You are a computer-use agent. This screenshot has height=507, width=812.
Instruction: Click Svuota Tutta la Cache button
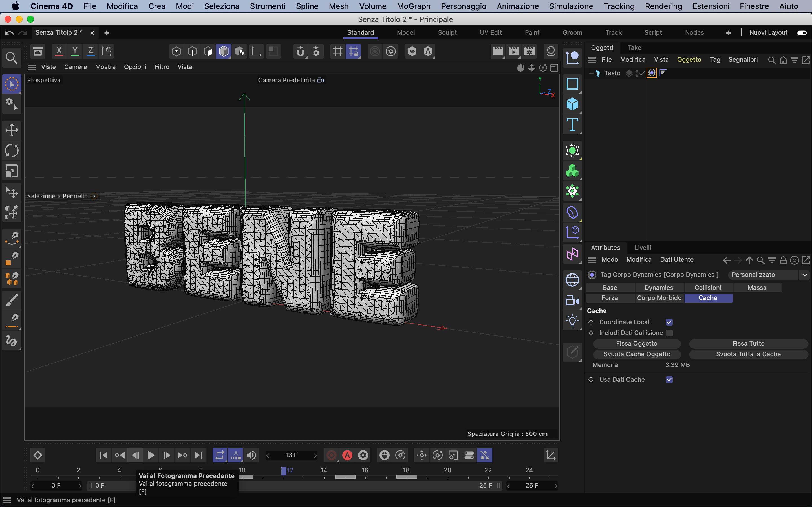(x=748, y=354)
